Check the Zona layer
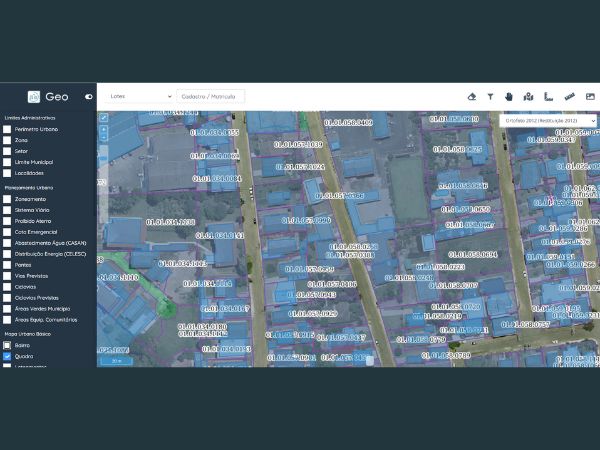This screenshot has width=600, height=450. 7,140
